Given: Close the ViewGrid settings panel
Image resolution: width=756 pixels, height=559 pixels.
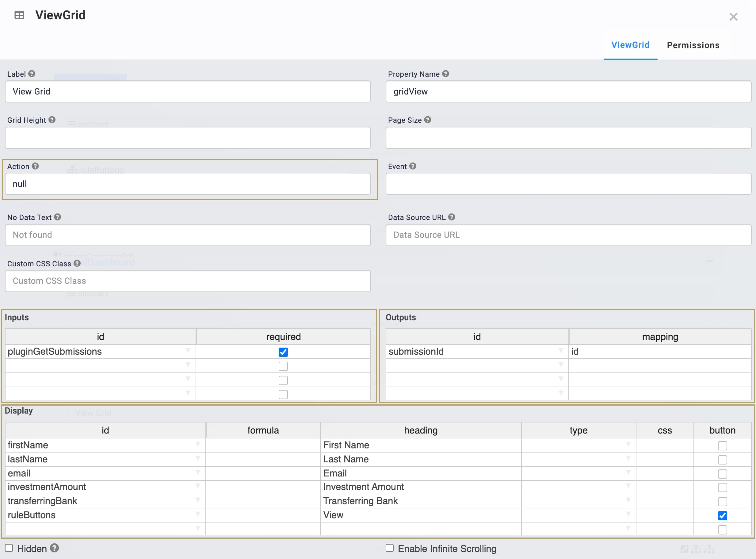Looking at the screenshot, I should tap(733, 17).
